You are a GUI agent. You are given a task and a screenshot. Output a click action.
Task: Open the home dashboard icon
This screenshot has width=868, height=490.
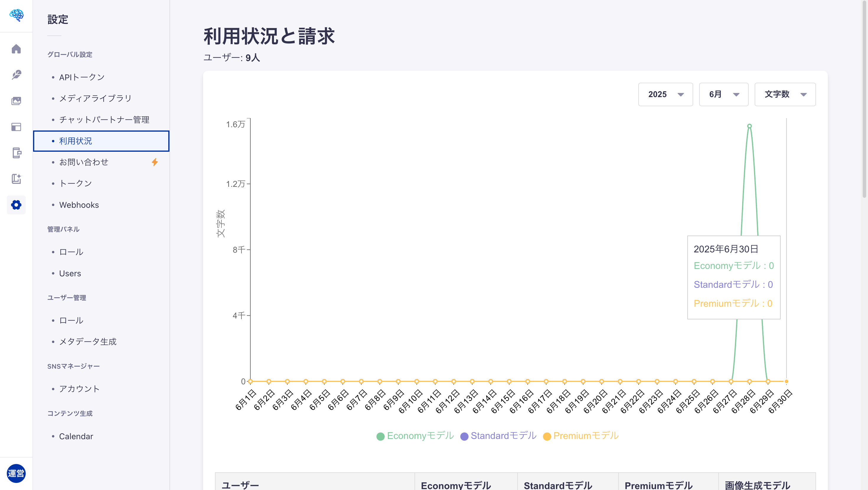point(16,49)
